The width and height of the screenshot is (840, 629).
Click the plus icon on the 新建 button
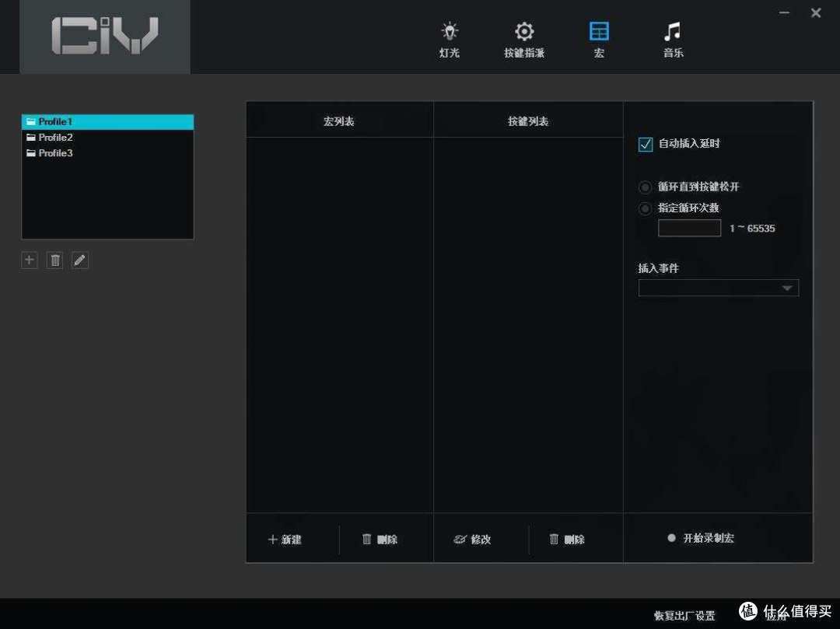pyautogui.click(x=273, y=539)
